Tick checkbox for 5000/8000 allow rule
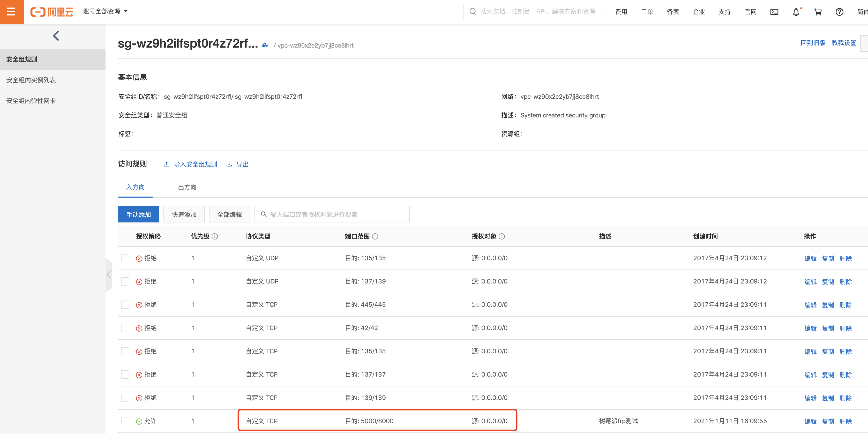This screenshot has width=868, height=434. click(125, 421)
